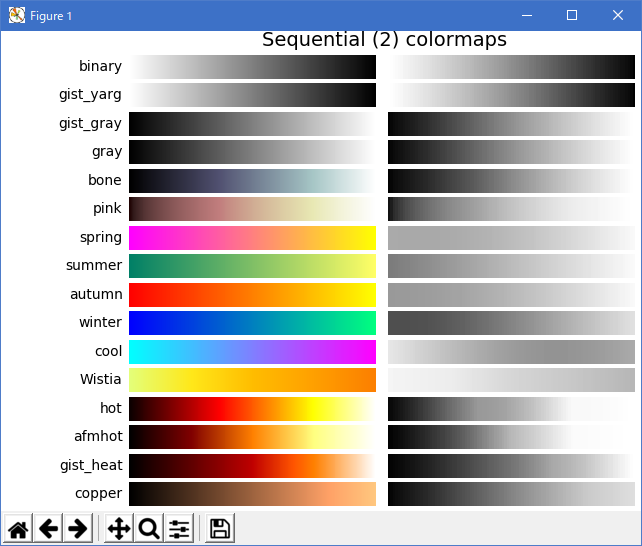This screenshot has height=546, width=642.
Task: Reset view with the Home toolbar icon
Action: click(18, 528)
